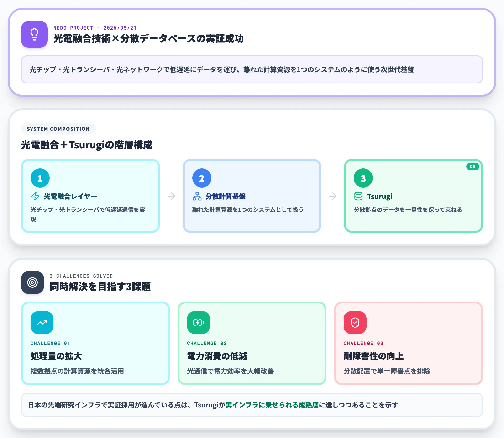Click the footer note starting 日本の先端研究インフラ

252,405
